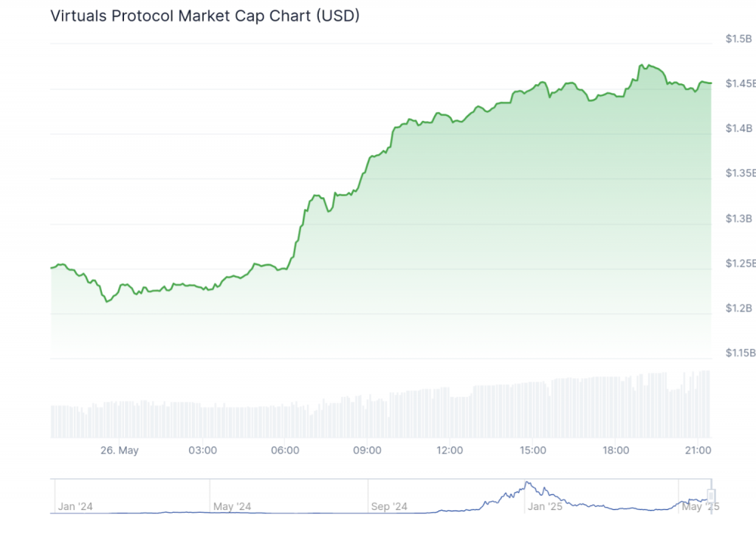Click the $1.4B y-axis label
This screenshot has width=756, height=535.
point(740,128)
